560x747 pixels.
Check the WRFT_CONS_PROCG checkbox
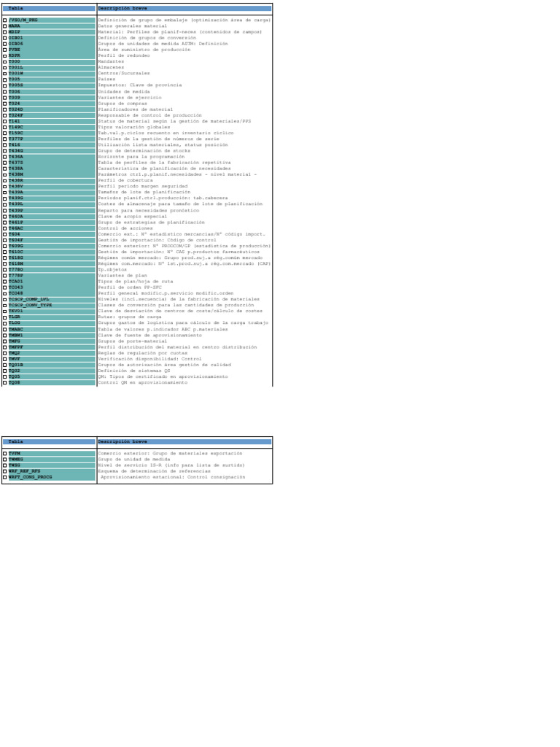tap(5, 477)
